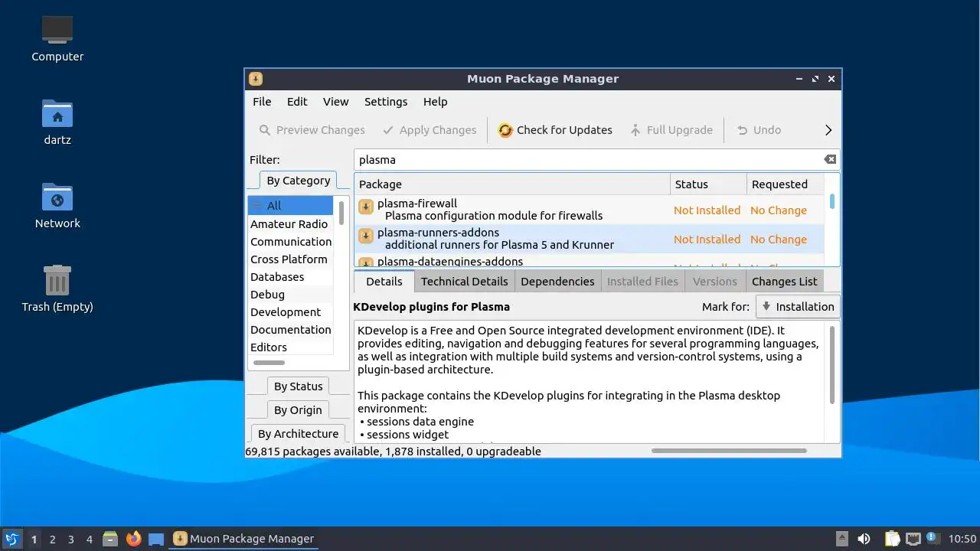Expand the By Status filter section

click(x=298, y=386)
